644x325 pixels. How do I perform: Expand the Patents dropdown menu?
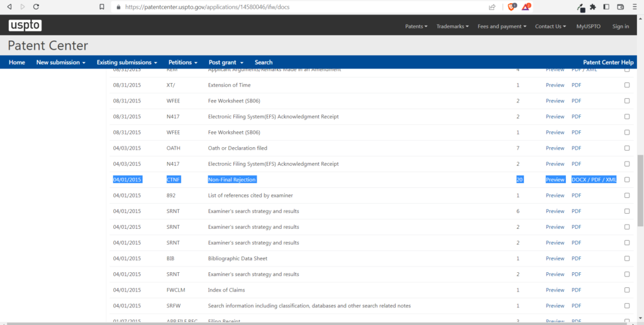click(x=416, y=26)
